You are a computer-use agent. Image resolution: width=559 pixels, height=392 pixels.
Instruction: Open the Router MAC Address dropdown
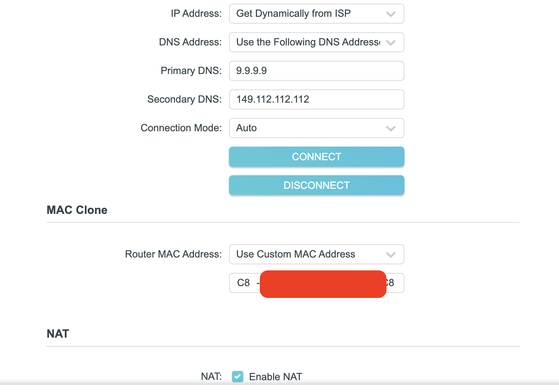[316, 254]
